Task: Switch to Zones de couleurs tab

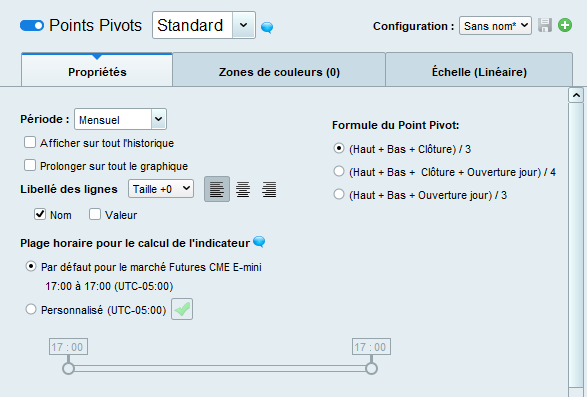Action: pyautogui.click(x=279, y=72)
